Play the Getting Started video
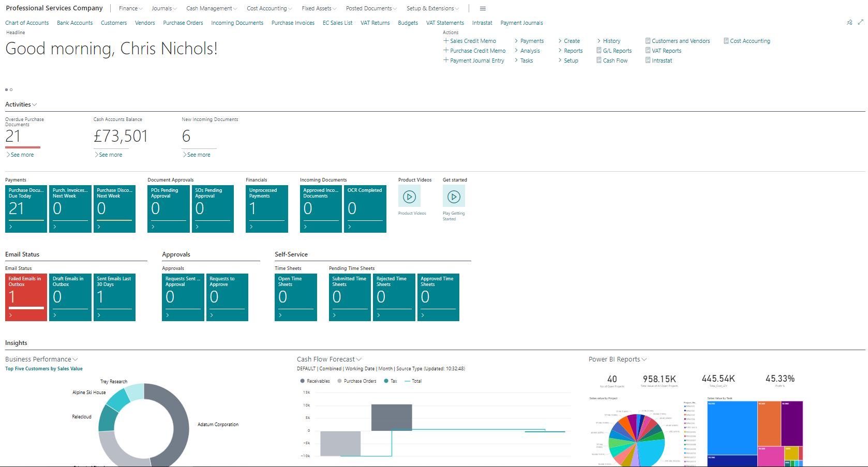The height and width of the screenshot is (467, 868). [454, 197]
